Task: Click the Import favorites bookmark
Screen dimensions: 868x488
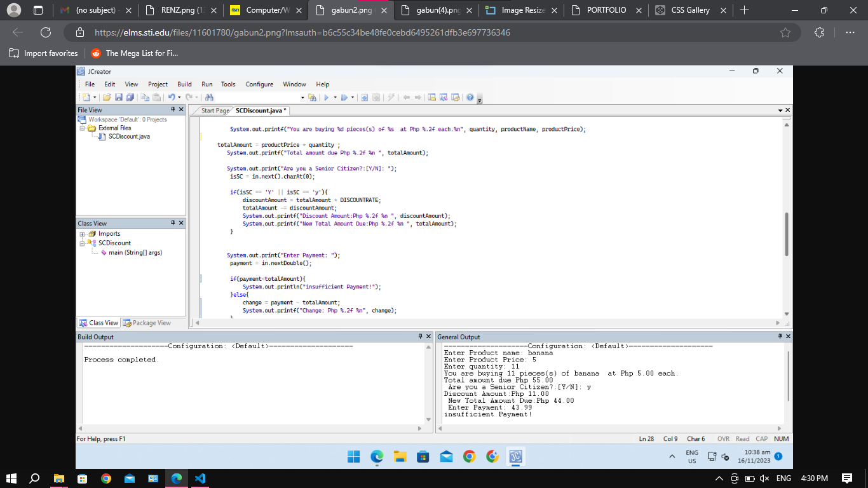Action: [44, 53]
